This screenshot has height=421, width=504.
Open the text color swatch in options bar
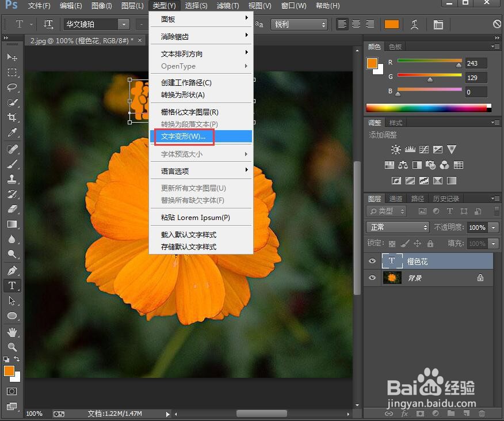pyautogui.click(x=391, y=24)
